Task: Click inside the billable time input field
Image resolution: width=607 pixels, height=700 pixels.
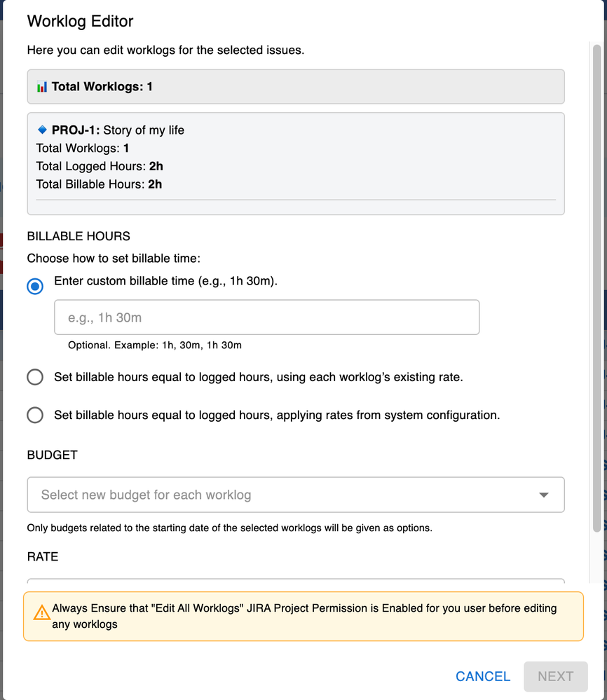Action: click(266, 317)
